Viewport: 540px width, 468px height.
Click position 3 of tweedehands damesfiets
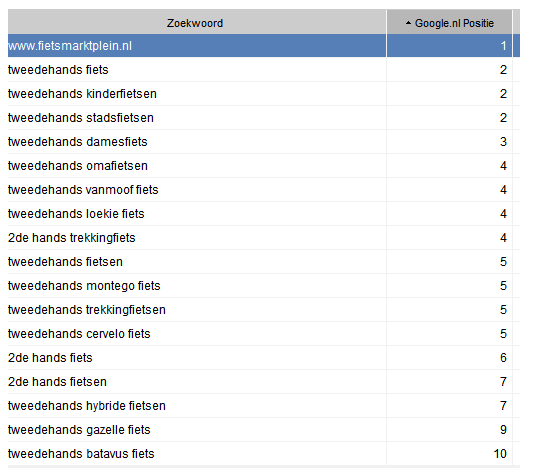click(503, 142)
